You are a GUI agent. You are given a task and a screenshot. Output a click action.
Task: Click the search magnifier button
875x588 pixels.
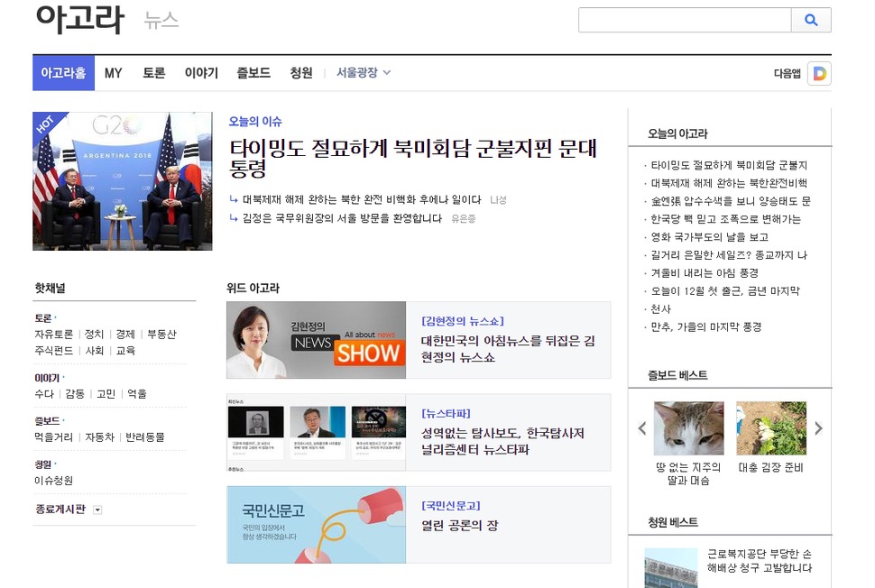coord(811,20)
